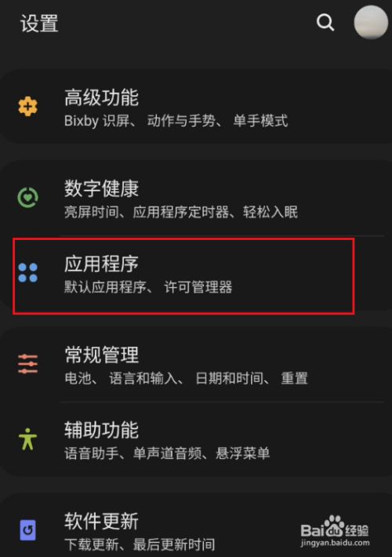Tap the four blue dots 应用程序 icon
Image resolution: width=392 pixels, height=557 pixels.
click(27, 273)
